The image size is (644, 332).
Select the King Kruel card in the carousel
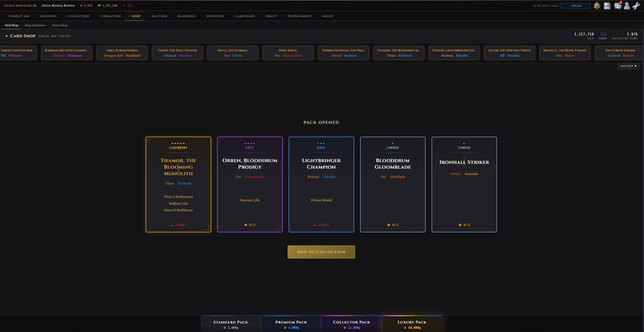(288, 53)
